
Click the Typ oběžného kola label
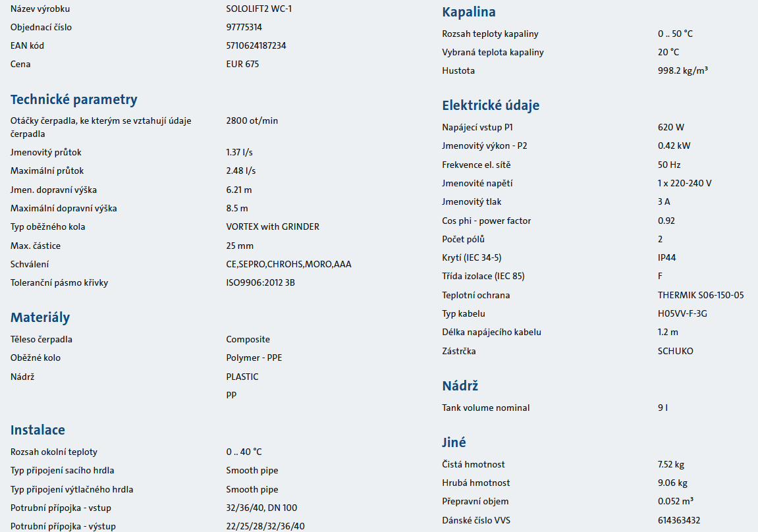[48, 226]
